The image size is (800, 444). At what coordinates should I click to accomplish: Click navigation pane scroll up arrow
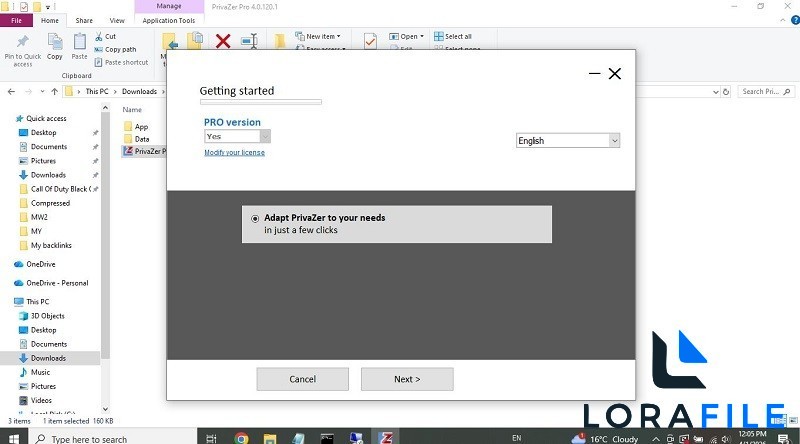[x=105, y=108]
